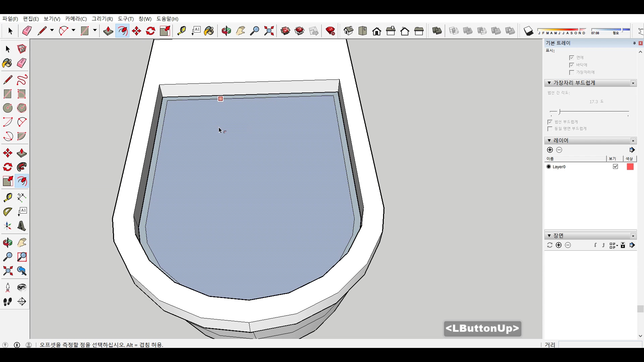
Task: Select the Walk footprints tool
Action: (x=7, y=302)
